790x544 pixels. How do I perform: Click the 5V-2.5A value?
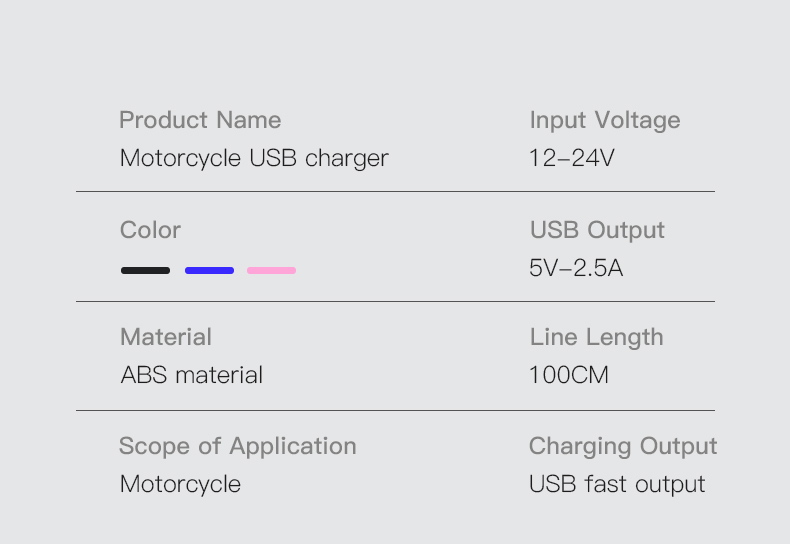pos(576,268)
